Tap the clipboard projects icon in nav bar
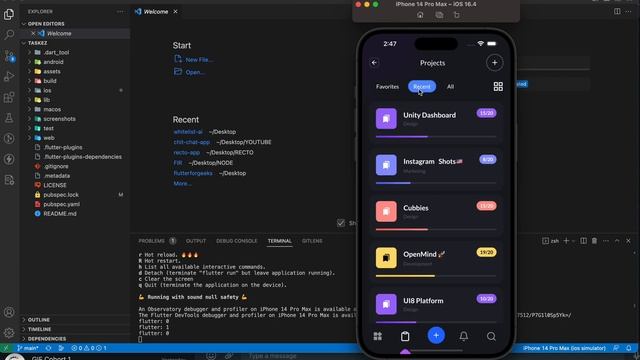Screen dimensions: 640x360 pos(405,336)
